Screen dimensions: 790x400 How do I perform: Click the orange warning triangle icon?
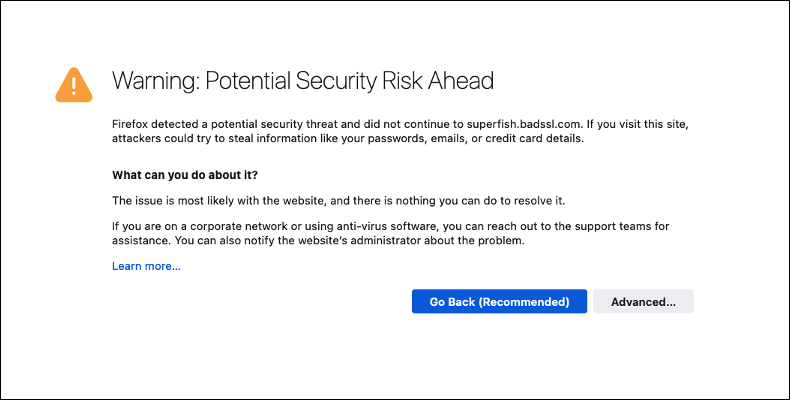click(74, 85)
